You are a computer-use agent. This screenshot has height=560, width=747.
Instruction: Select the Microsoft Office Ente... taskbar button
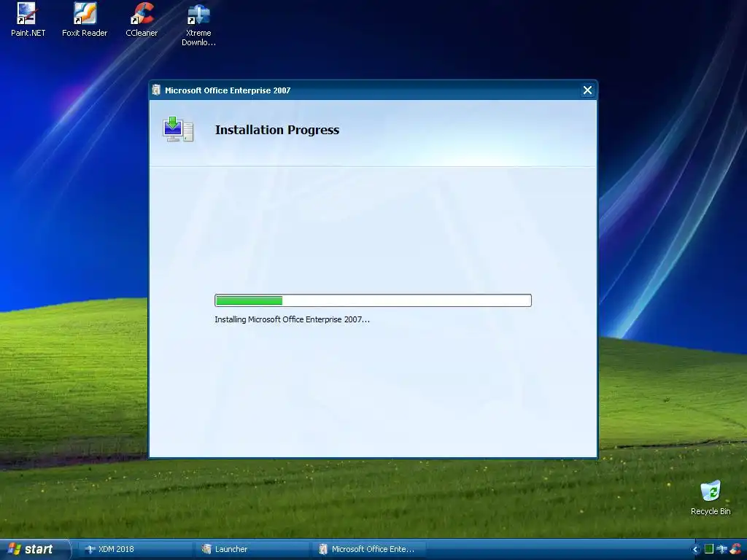pyautogui.click(x=368, y=549)
